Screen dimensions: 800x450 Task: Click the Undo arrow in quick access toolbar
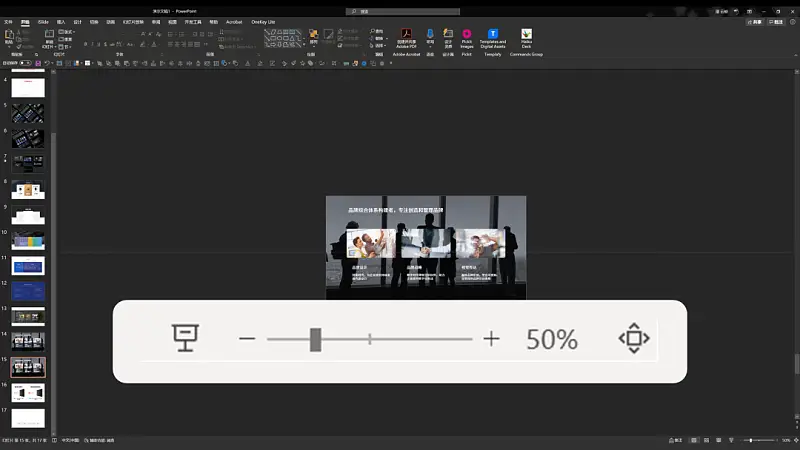point(47,63)
